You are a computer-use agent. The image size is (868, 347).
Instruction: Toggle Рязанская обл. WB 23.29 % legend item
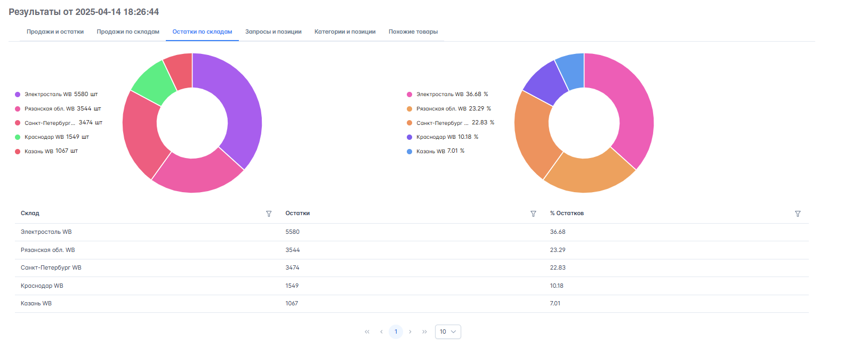click(x=449, y=109)
